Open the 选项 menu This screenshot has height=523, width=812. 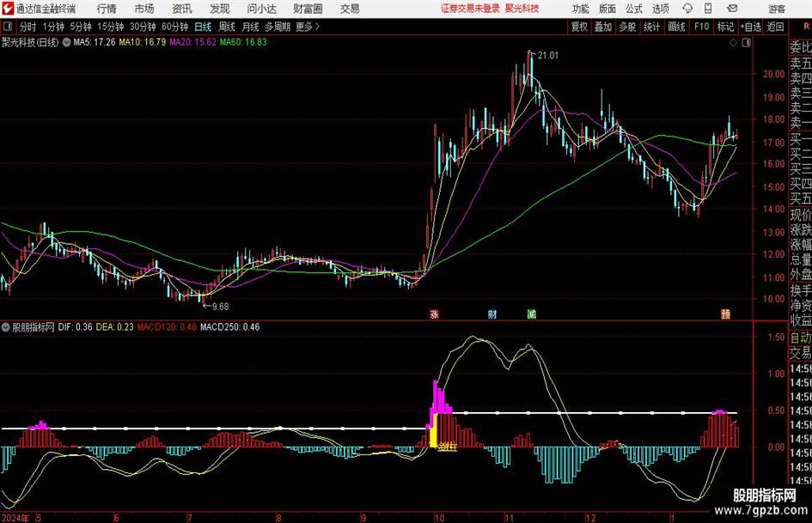pos(660,9)
